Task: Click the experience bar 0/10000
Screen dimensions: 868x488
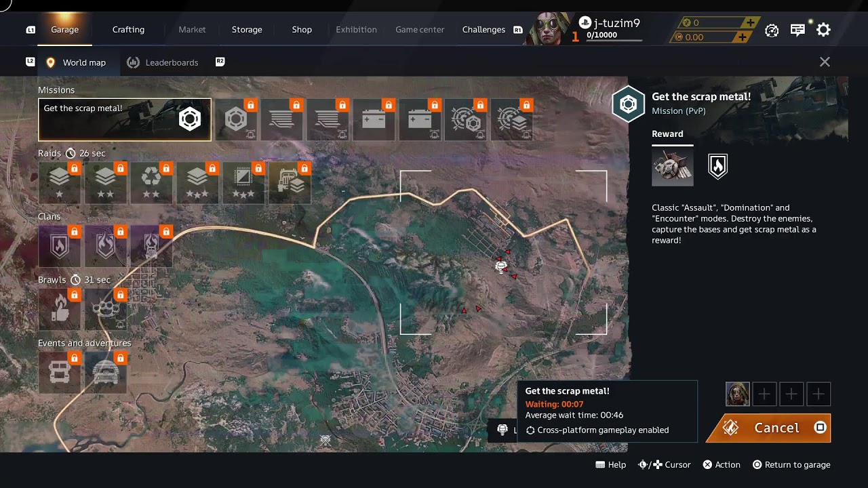Action: [614, 38]
